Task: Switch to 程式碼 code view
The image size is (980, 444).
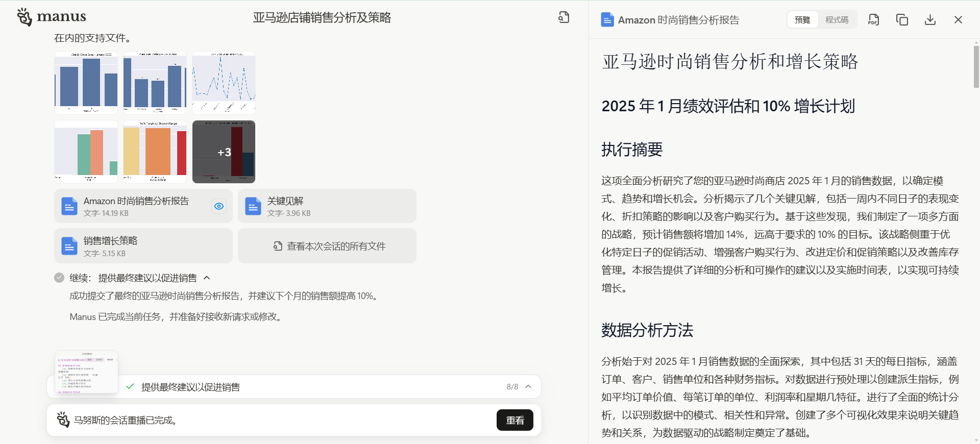Action: 837,20
